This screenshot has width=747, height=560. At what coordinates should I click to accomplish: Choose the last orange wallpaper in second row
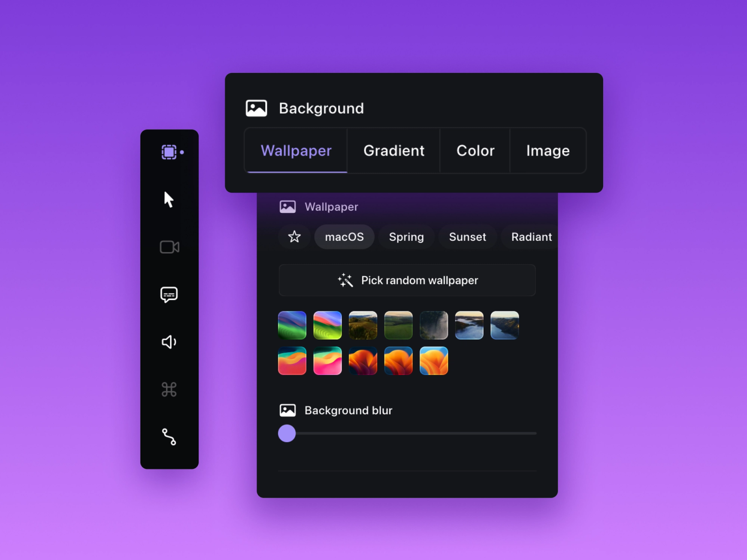pos(434,361)
